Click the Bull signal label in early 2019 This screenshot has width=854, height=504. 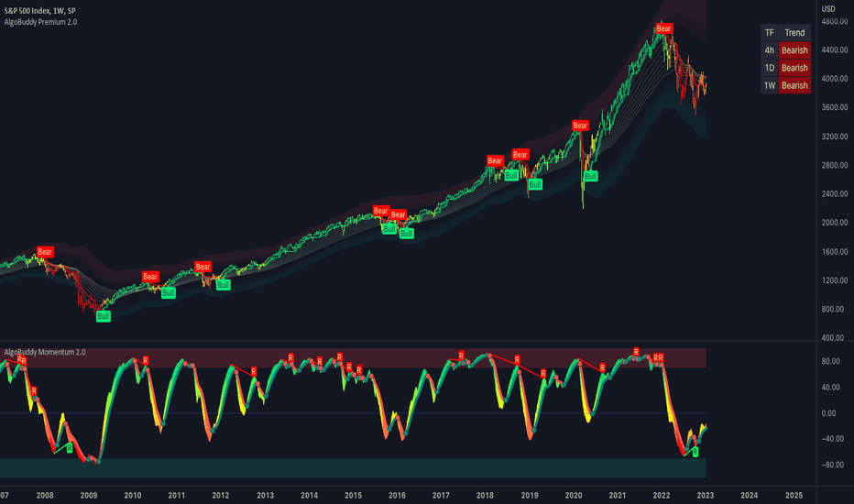pos(535,184)
